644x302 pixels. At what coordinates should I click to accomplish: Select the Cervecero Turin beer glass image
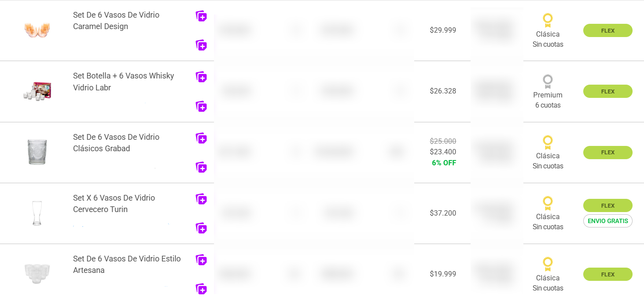[37, 213]
